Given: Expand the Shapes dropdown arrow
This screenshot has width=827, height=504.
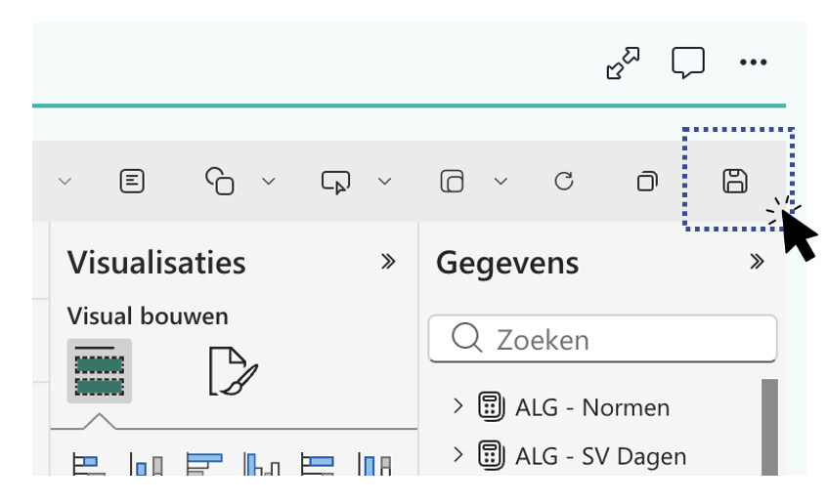Looking at the screenshot, I should 269,182.
